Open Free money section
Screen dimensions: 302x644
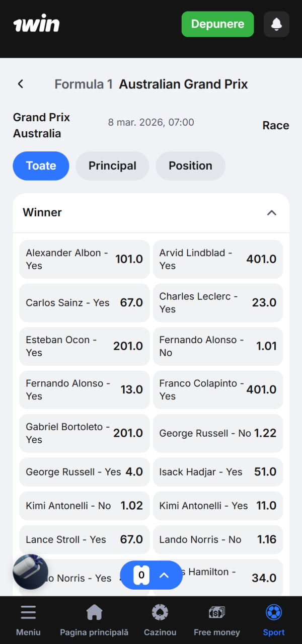[217, 612]
